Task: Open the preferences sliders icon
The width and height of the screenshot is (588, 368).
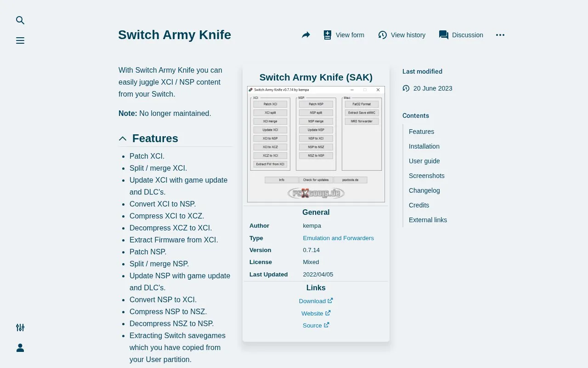Action: coord(20,328)
